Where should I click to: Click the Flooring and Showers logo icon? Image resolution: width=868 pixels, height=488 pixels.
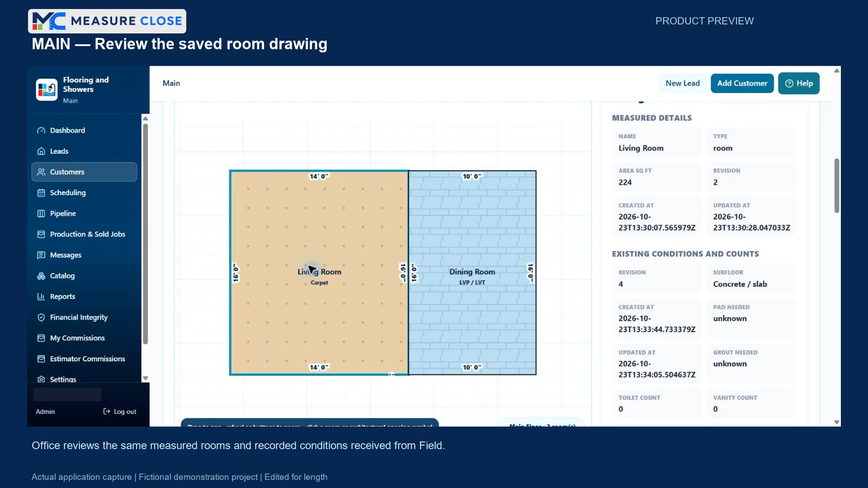47,89
